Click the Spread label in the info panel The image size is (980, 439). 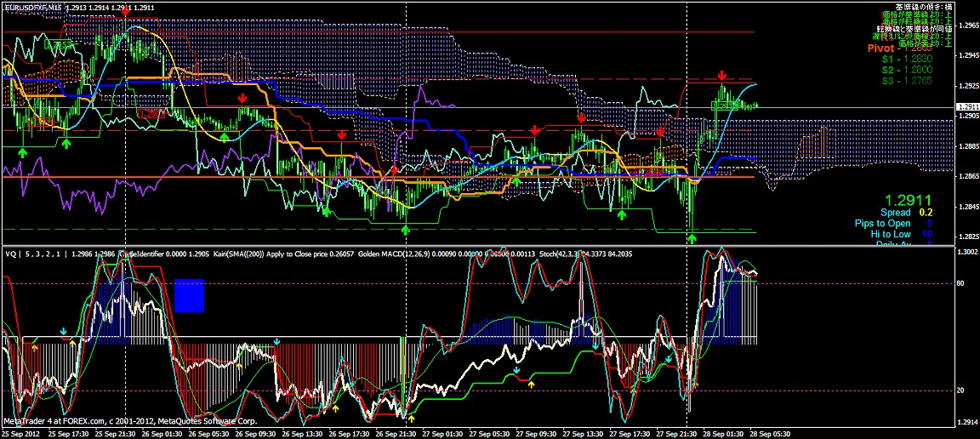click(x=895, y=212)
